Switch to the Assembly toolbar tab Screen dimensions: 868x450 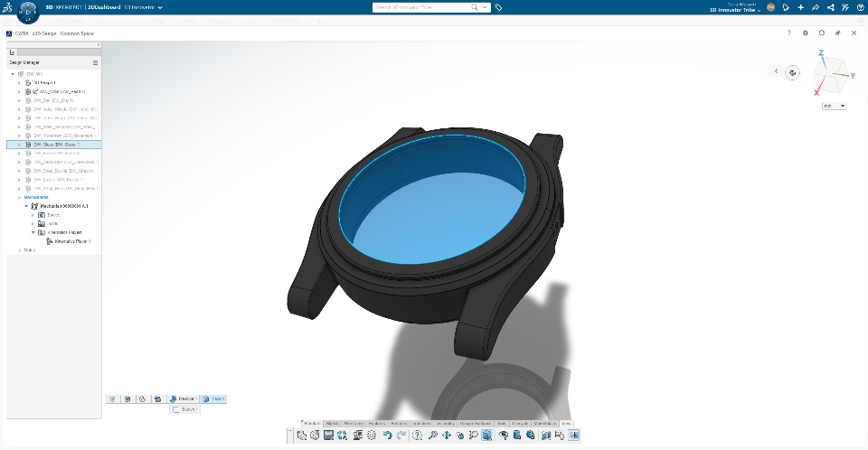446,424
